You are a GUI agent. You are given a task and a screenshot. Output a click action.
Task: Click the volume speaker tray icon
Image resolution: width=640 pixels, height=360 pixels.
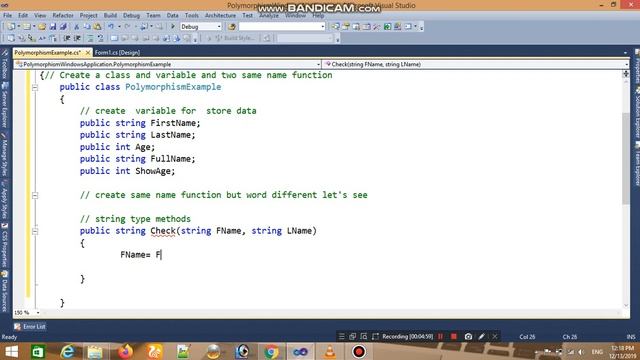[581, 352]
